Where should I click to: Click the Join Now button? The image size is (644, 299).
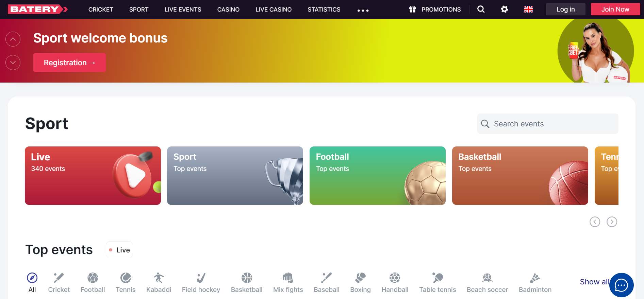click(615, 9)
